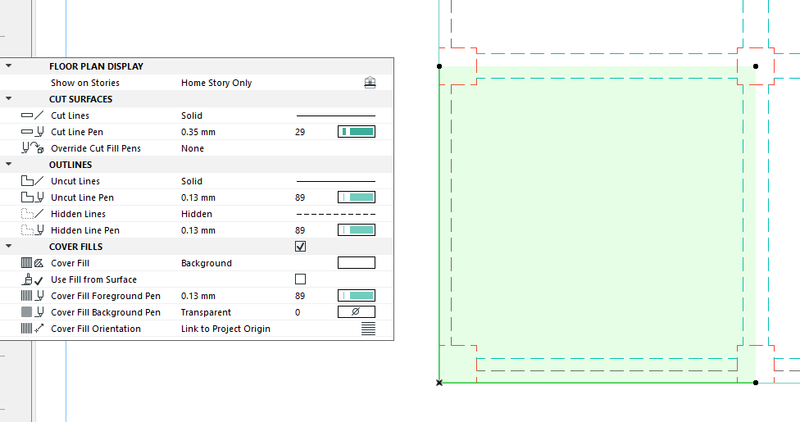Click the Cover Fill Orientation row icon
The image size is (800, 422).
coord(32,329)
